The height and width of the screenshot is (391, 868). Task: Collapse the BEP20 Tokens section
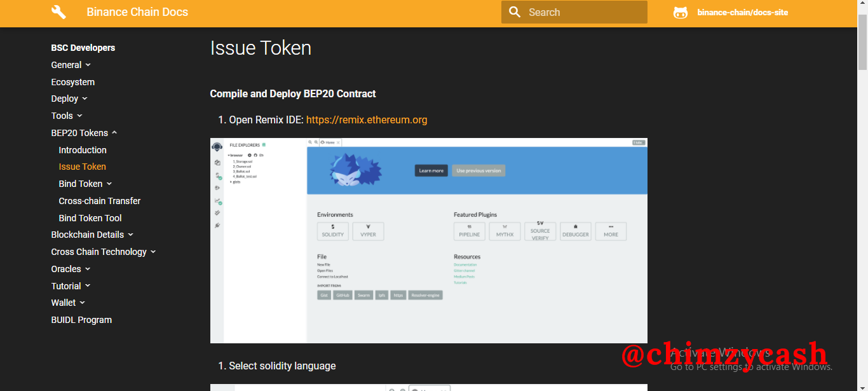[85, 133]
